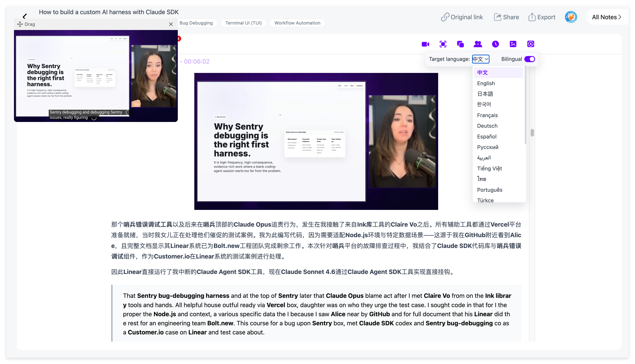Viewport: 635px width, 364px height.
Task: Click the language list scrollbar
Action: [x=525, y=105]
